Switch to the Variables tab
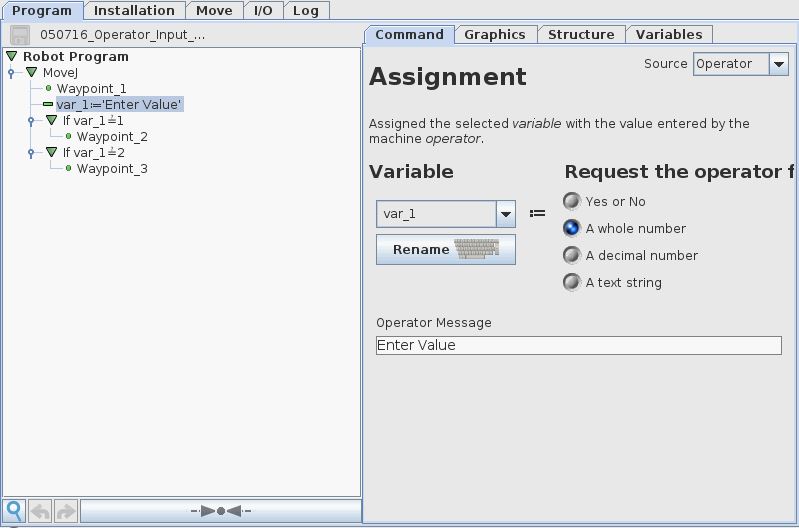 coord(669,35)
